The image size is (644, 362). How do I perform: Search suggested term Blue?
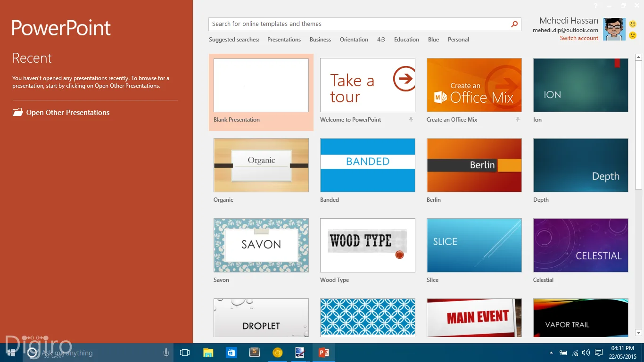[x=433, y=40]
